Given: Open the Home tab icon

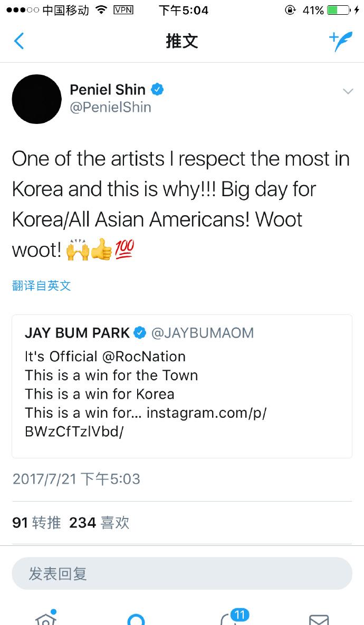Looking at the screenshot, I should (46, 618).
